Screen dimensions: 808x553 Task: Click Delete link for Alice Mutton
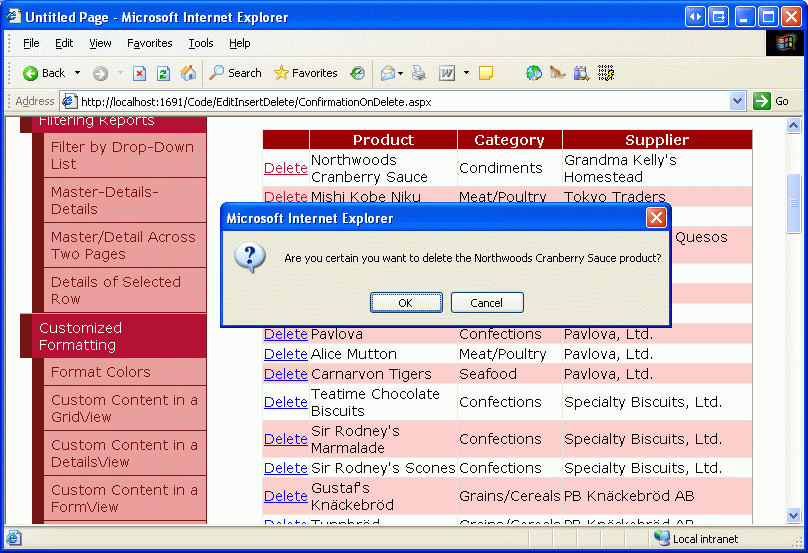coord(285,354)
